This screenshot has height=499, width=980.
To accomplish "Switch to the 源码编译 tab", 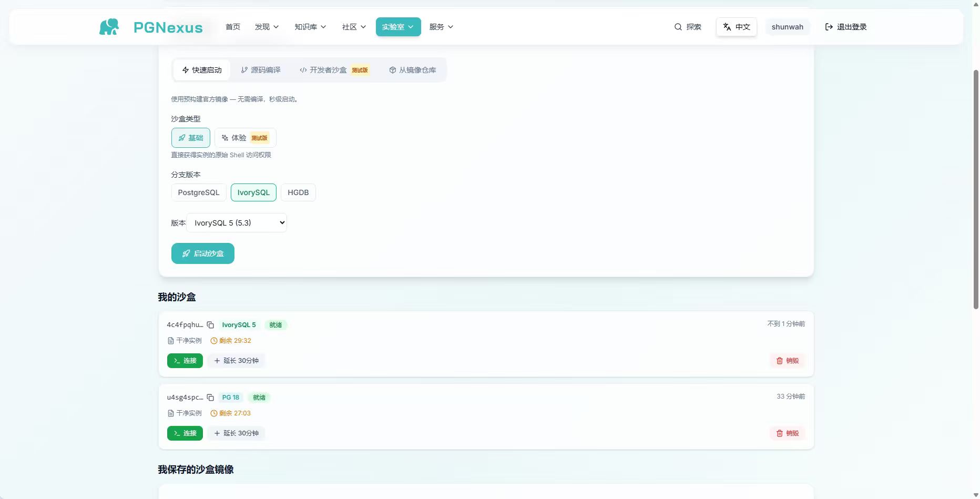I will coord(261,70).
